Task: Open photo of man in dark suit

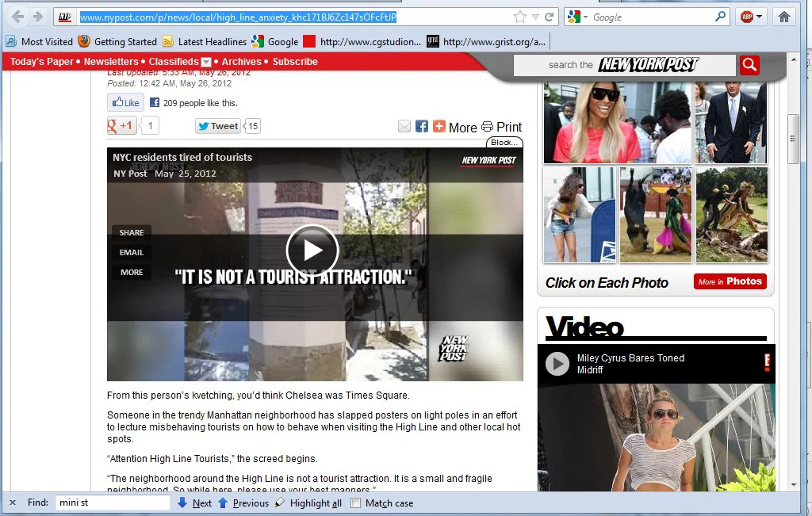Action: pos(731,123)
